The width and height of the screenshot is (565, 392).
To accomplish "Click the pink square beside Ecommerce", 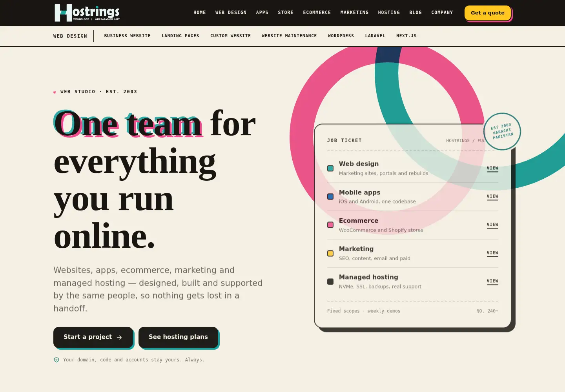I will pyautogui.click(x=330, y=225).
